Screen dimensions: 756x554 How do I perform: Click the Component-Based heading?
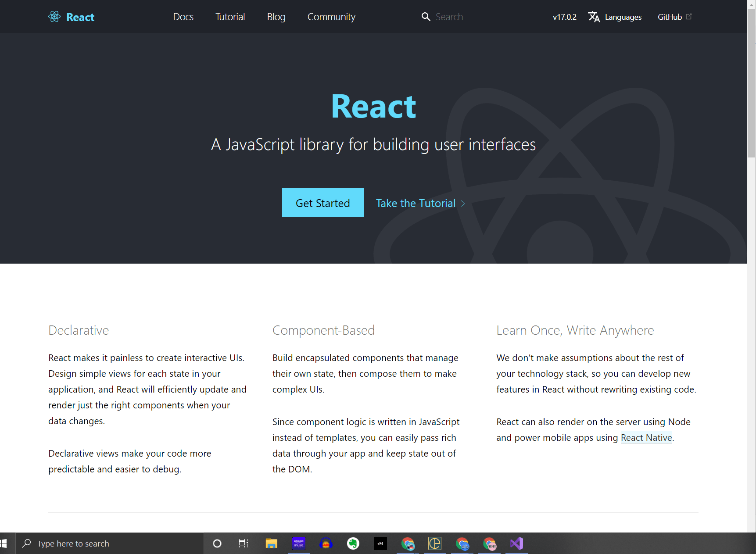pyautogui.click(x=323, y=330)
